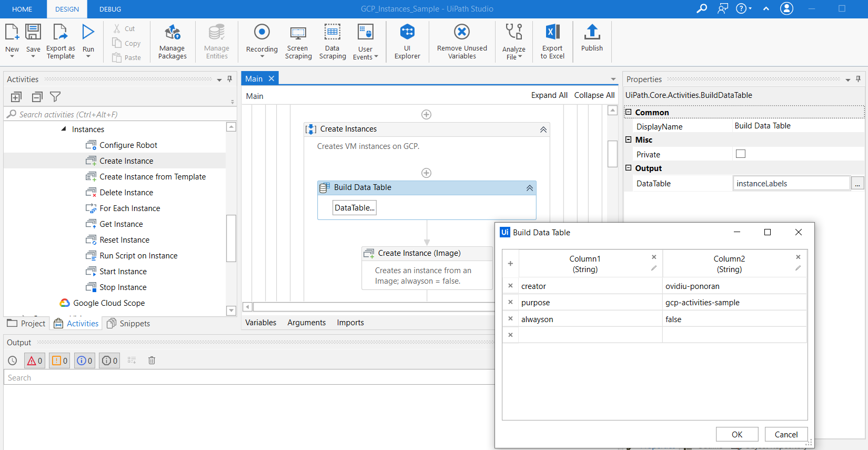Toggle trace messages filter in Output
The image size is (868, 450).
point(109,361)
